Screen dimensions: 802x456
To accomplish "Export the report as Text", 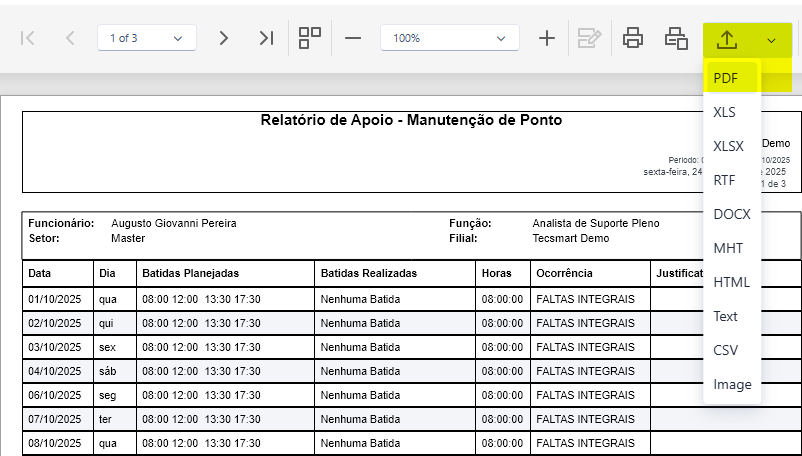I will (x=732, y=316).
